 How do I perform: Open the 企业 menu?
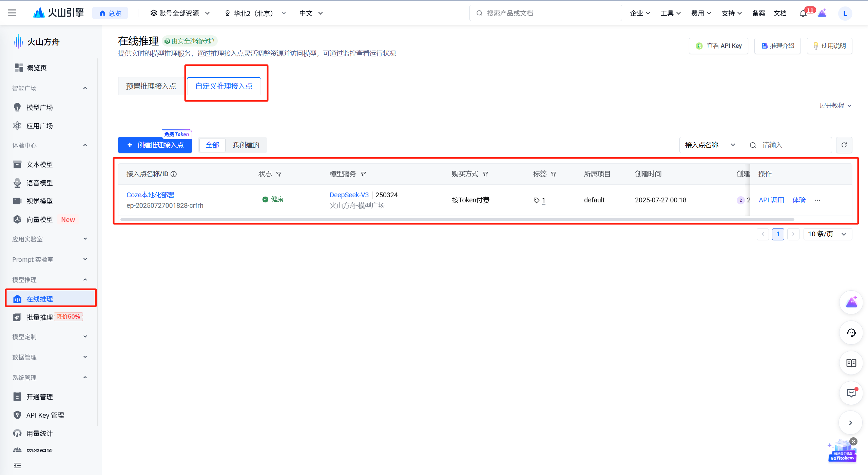(x=640, y=13)
